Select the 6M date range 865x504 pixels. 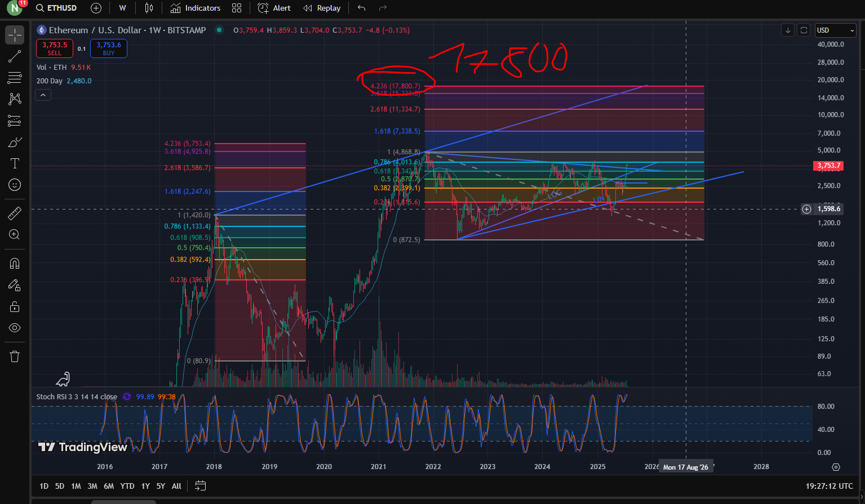pyautogui.click(x=109, y=486)
